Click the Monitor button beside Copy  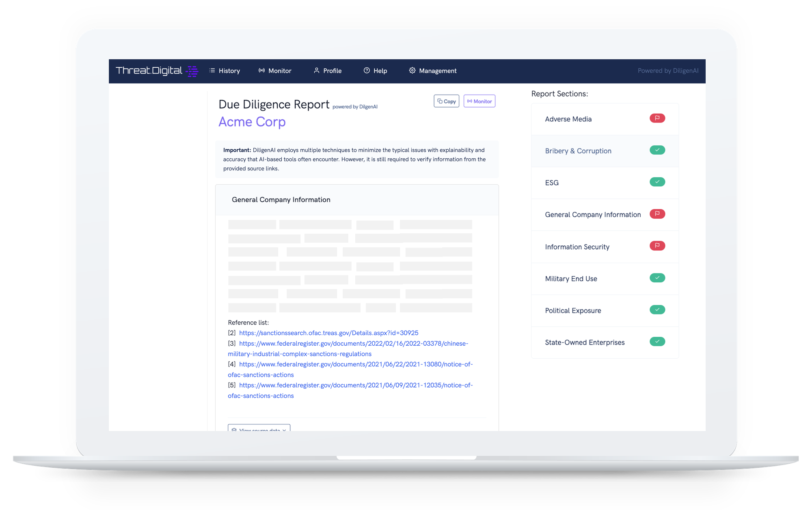coord(479,101)
